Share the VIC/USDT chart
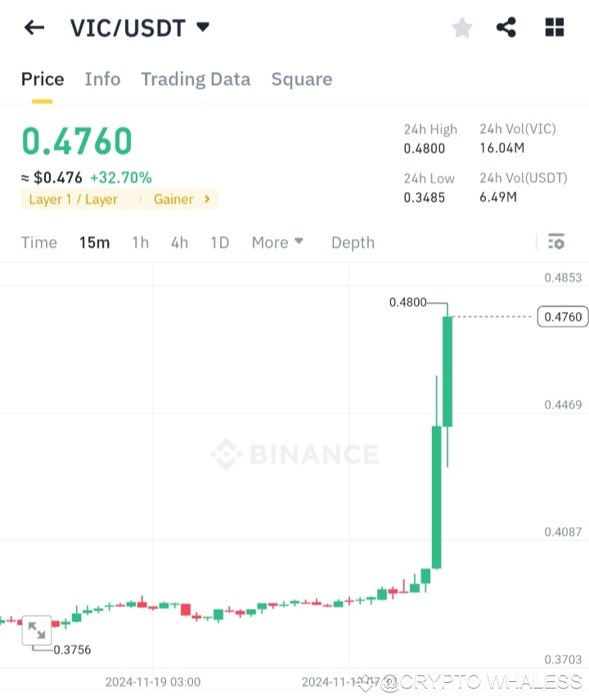The width and height of the screenshot is (589, 700). (x=506, y=27)
